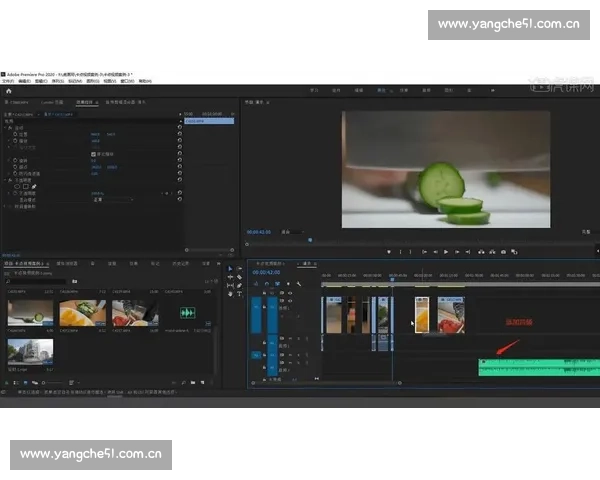Click the Home icon at top left
The width and height of the screenshot is (600, 480).
pos(9,91)
